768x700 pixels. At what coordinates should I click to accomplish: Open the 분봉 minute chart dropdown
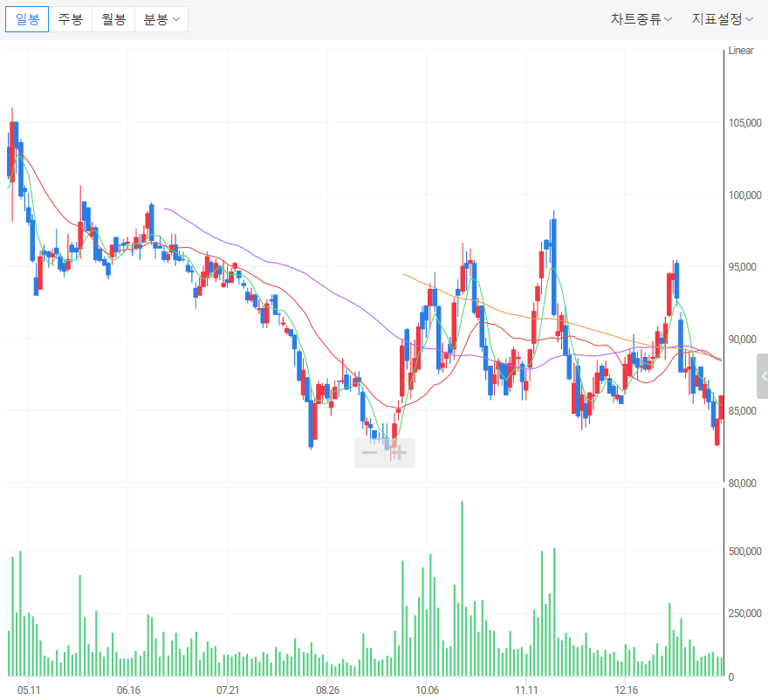(161, 19)
